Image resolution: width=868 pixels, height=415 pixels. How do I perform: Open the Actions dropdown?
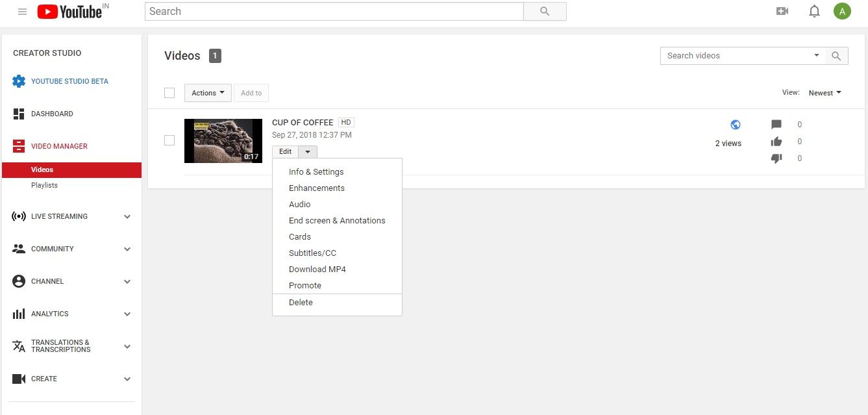click(208, 93)
